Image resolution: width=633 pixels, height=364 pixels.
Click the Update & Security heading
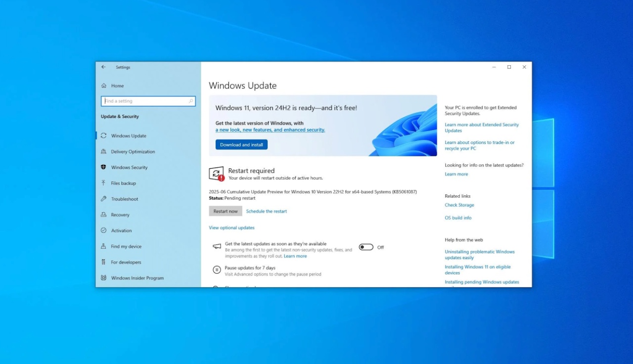[x=120, y=117]
